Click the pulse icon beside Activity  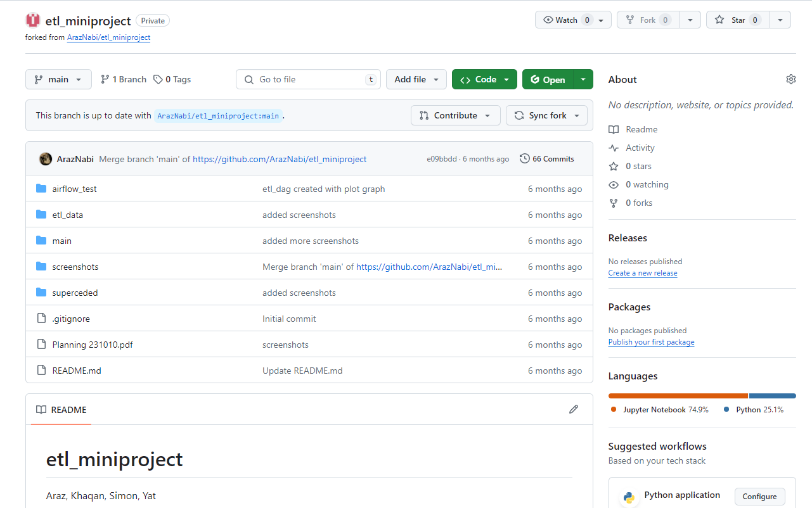coord(613,148)
